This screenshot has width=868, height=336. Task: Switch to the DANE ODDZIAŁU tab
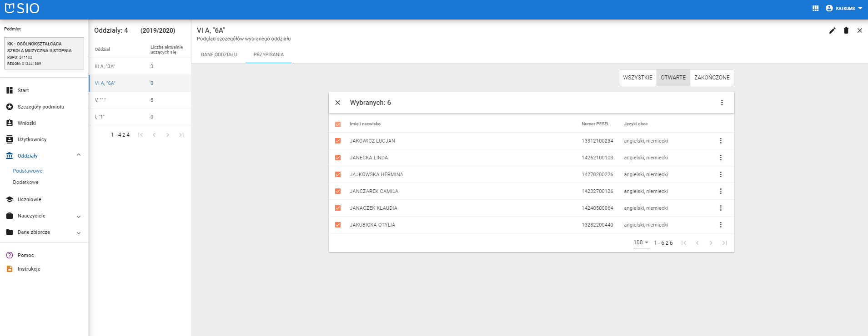pos(219,54)
